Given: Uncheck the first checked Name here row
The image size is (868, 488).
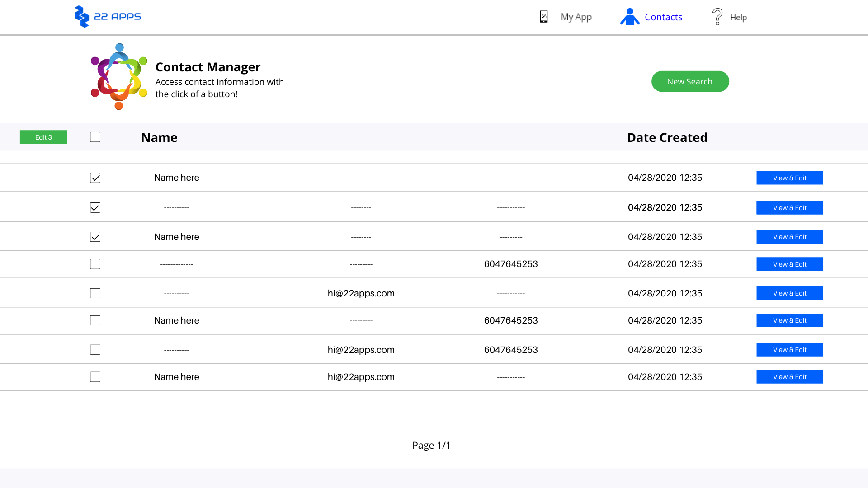Looking at the screenshot, I should 95,178.
